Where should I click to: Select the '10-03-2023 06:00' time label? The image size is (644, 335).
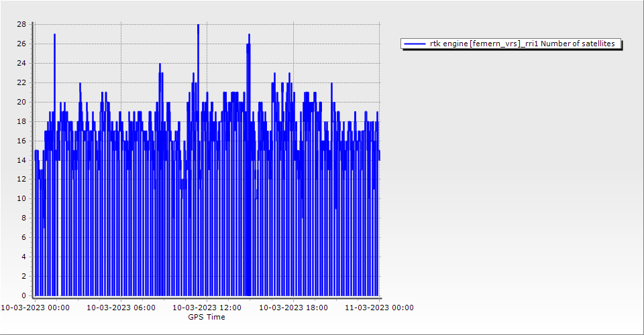coord(121,308)
